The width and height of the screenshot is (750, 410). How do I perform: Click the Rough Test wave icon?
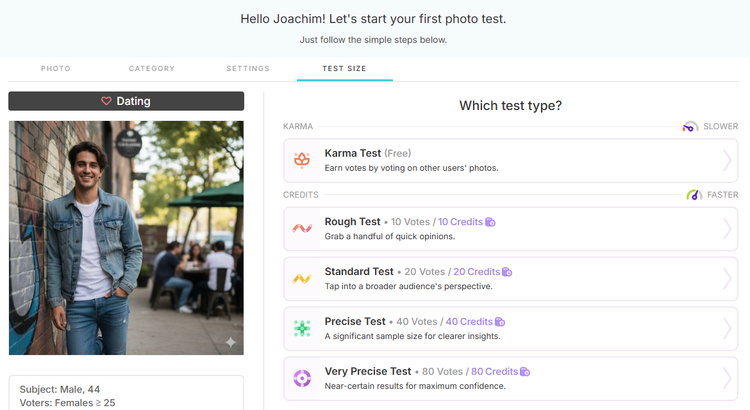coord(302,229)
